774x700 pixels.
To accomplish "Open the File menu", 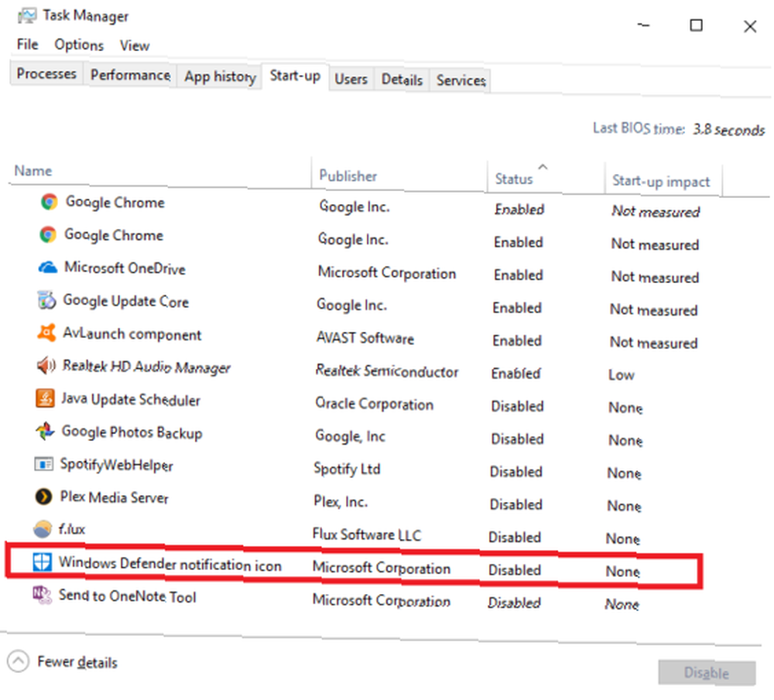I will click(x=27, y=44).
